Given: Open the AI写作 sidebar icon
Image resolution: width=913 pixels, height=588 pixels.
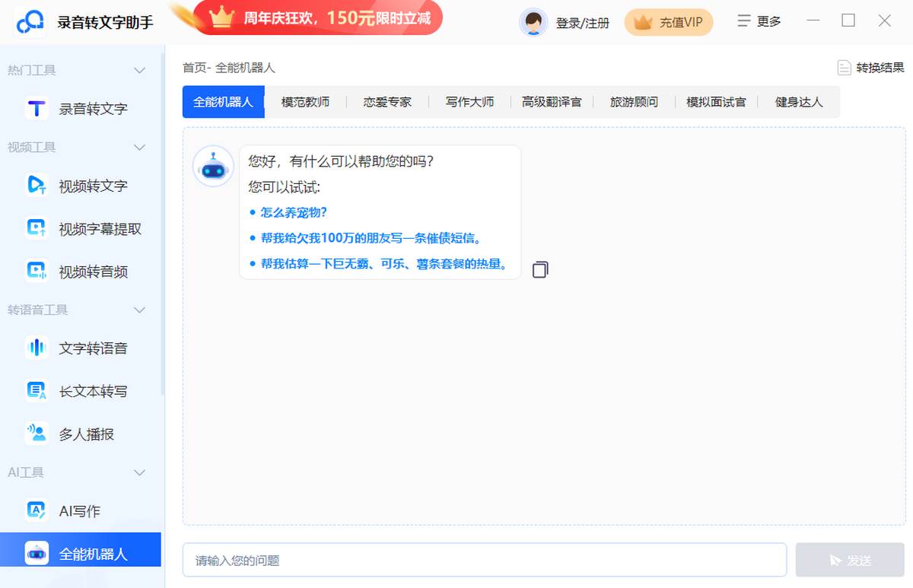Looking at the screenshot, I should 37,511.
